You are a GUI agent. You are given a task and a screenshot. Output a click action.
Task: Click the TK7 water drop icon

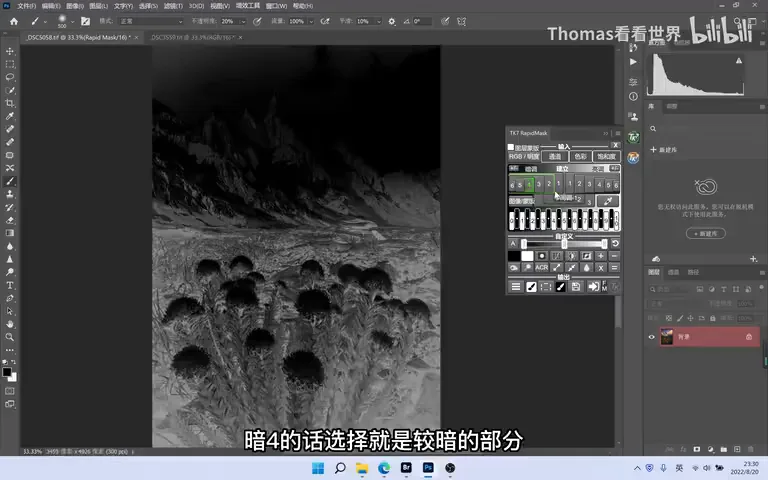[x=586, y=267]
